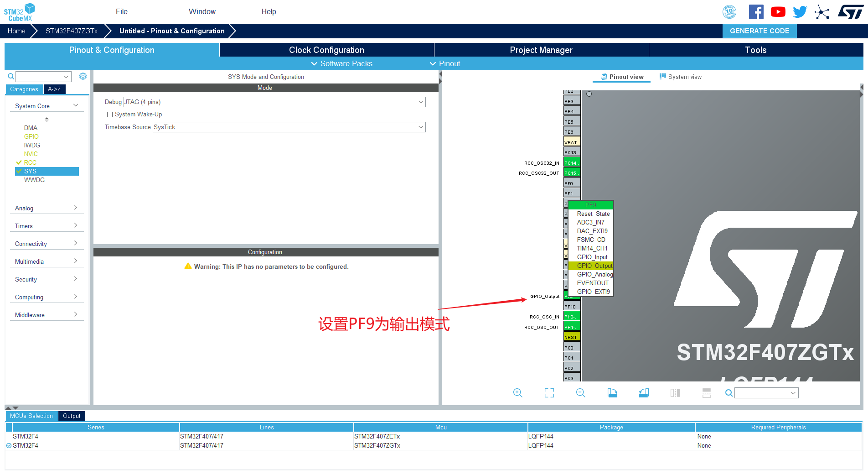This screenshot has width=868, height=475.
Task: Click the VBAT pin on chip
Action: coord(572,142)
